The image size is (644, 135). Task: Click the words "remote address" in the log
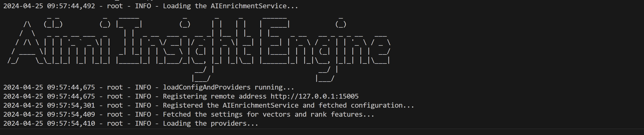238,96
